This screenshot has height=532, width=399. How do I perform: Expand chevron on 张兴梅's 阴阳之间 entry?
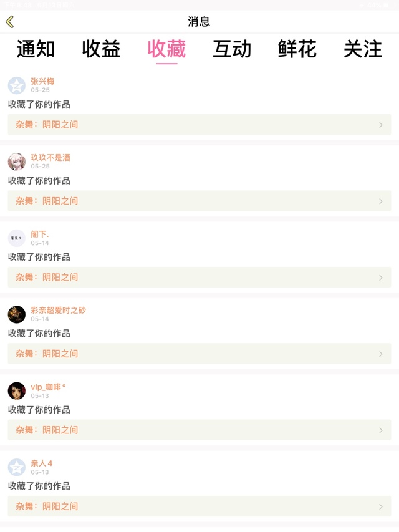pos(381,125)
